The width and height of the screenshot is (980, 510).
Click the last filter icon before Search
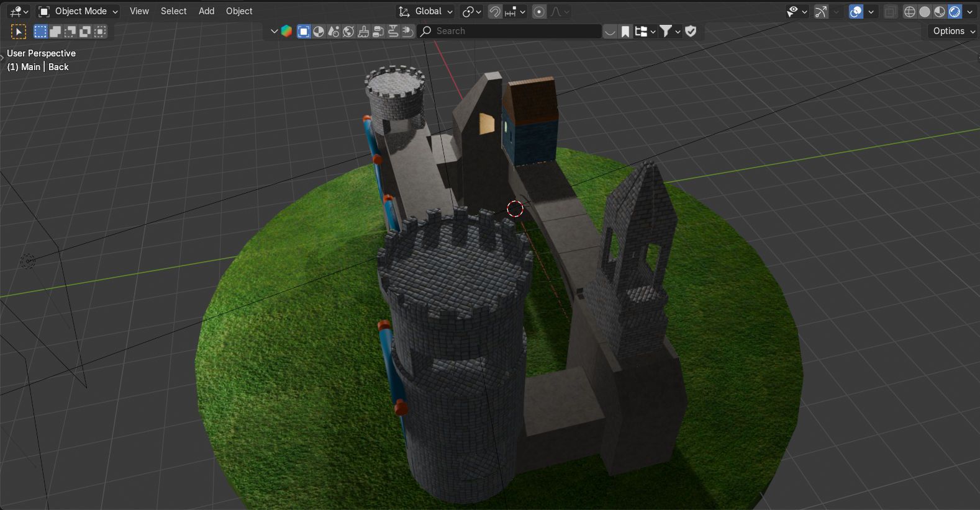pyautogui.click(x=408, y=31)
